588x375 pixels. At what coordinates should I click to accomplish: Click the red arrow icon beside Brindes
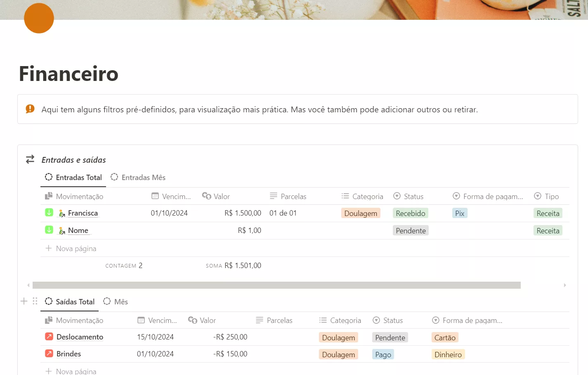[x=49, y=354]
